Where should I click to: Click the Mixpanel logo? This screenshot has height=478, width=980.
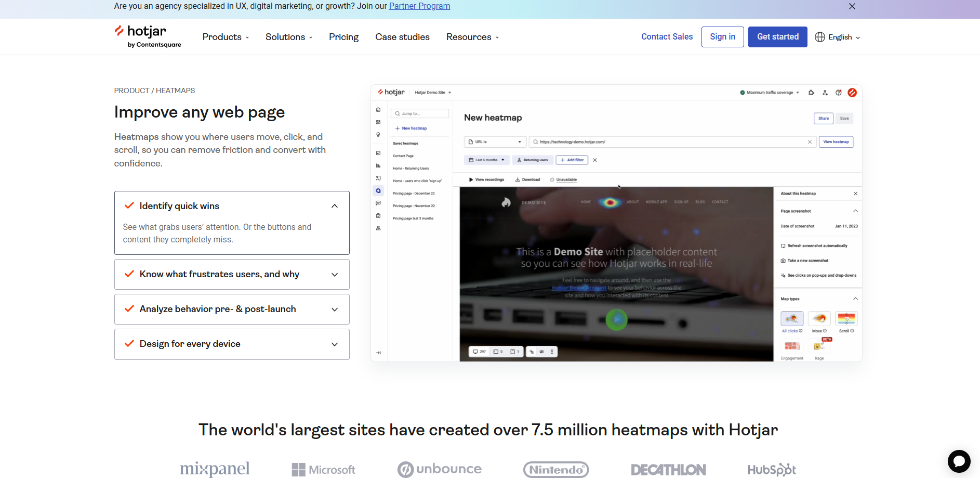tap(215, 469)
